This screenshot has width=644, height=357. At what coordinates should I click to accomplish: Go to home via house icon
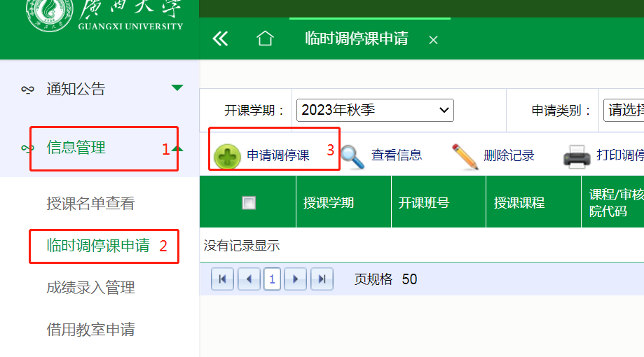pyautogui.click(x=265, y=38)
